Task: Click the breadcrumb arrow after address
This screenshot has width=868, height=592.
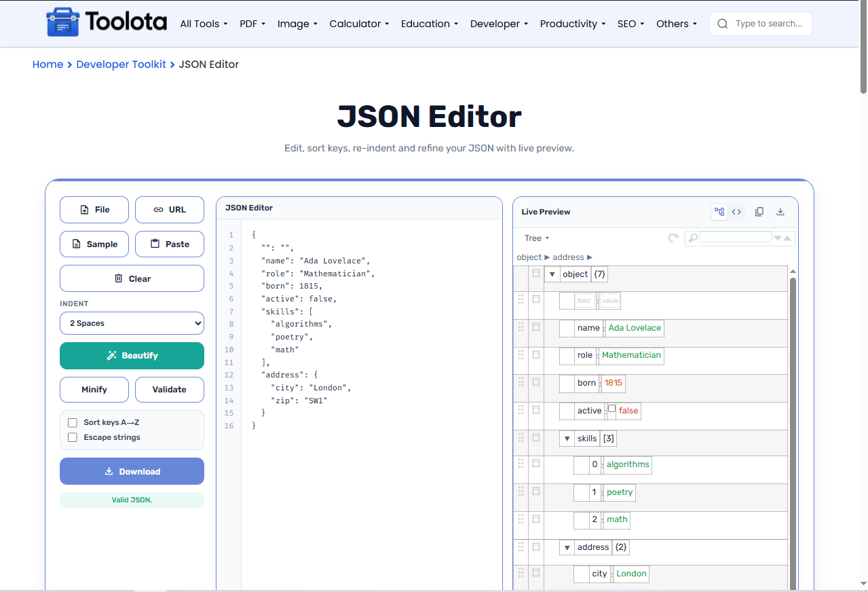Action: (590, 257)
